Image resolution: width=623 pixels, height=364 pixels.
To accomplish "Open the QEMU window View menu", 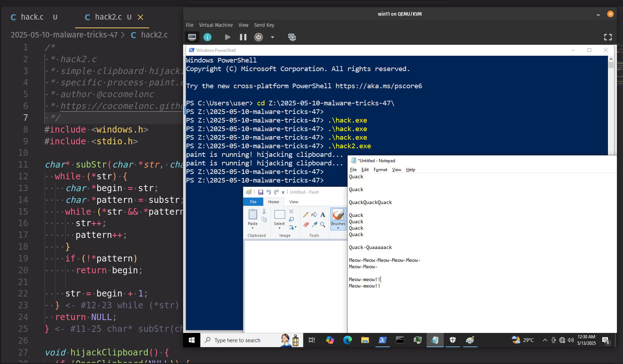I will 243,25.
